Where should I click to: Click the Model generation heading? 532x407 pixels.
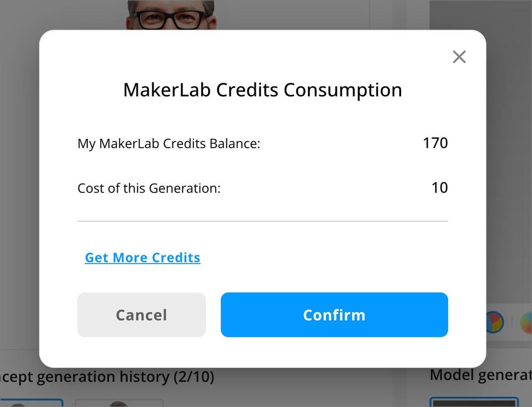[480, 375]
